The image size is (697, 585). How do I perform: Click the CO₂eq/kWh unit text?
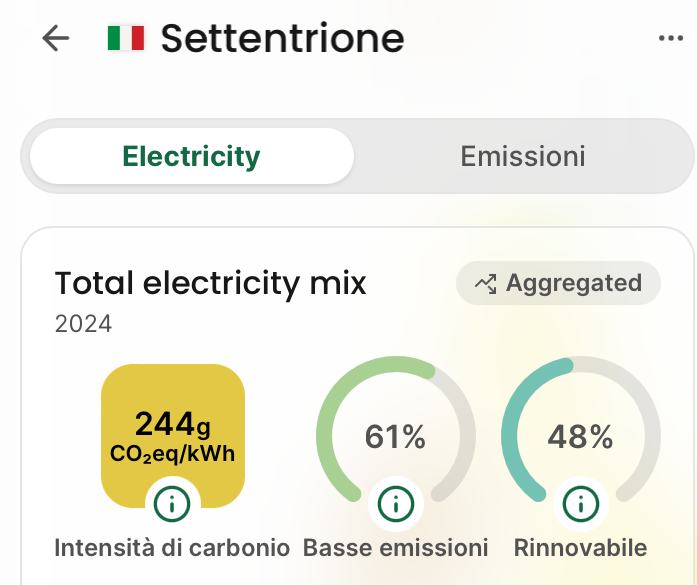(x=173, y=454)
